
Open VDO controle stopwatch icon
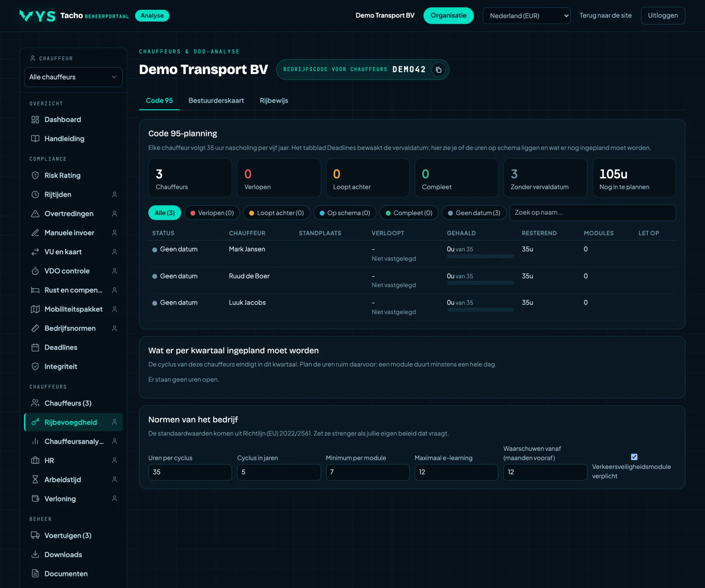35,271
